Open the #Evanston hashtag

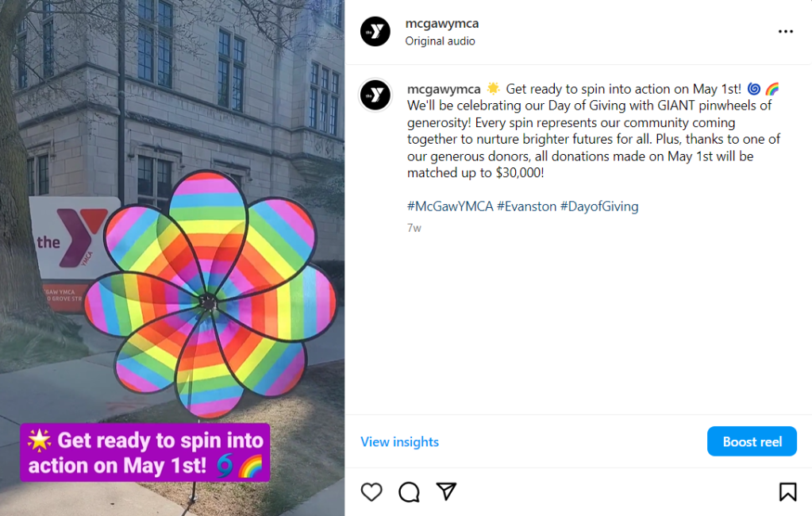(x=526, y=206)
